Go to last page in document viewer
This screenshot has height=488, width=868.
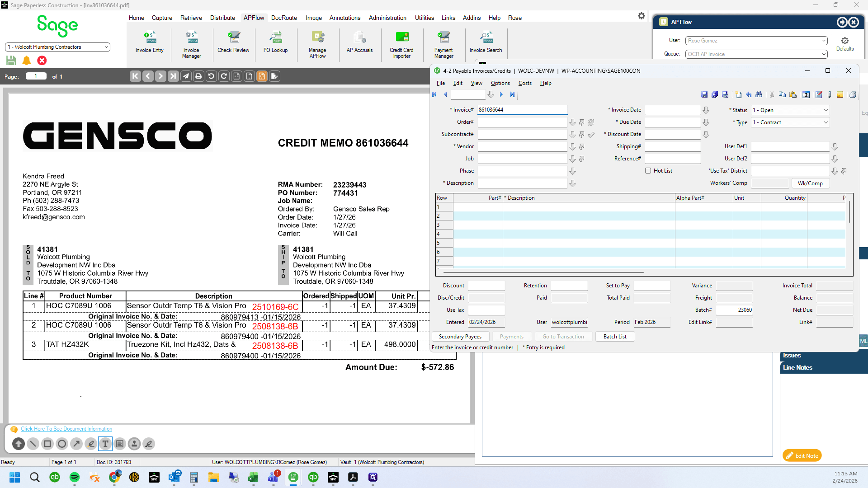[x=173, y=76]
